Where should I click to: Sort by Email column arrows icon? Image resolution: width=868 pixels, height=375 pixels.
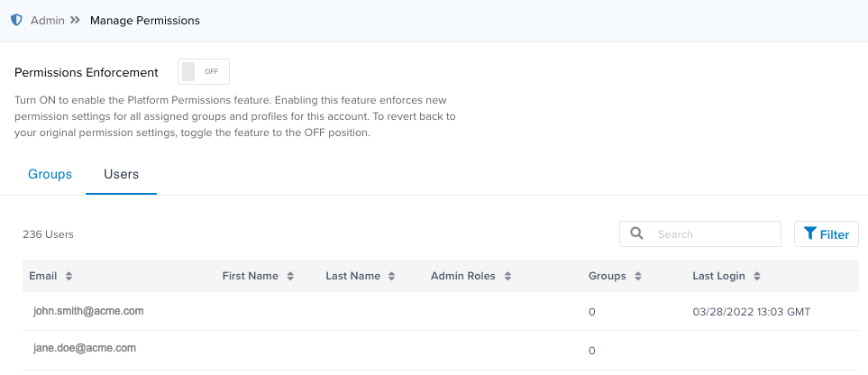coord(69,277)
